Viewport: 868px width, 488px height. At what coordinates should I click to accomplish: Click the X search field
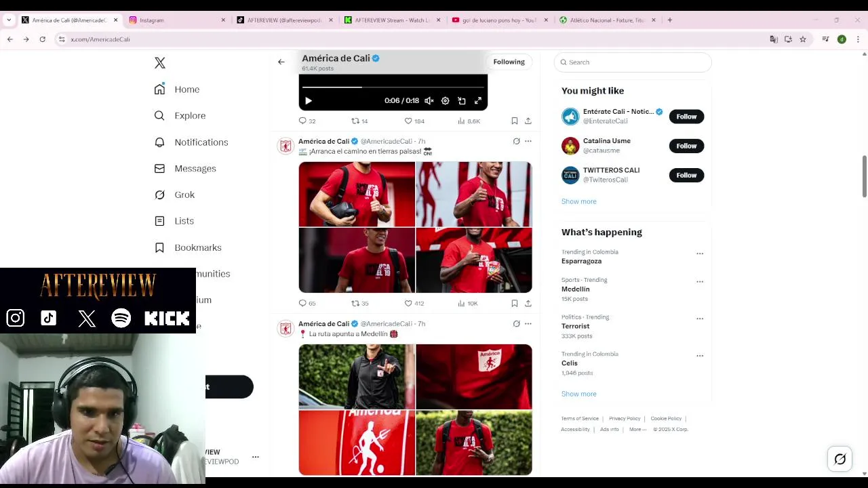(633, 62)
